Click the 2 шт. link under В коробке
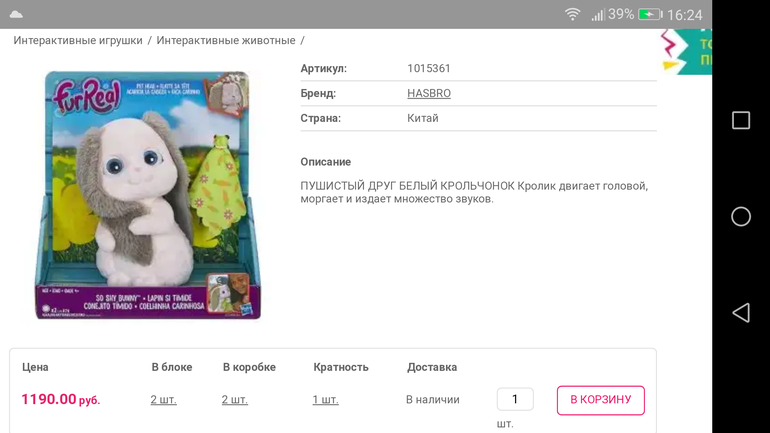The height and width of the screenshot is (433, 770). [x=235, y=400]
